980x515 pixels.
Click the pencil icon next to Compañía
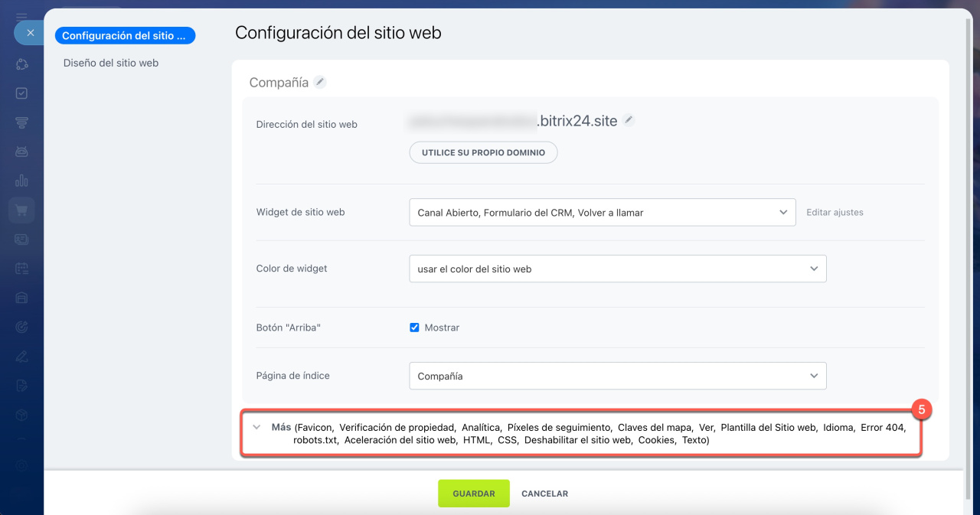pos(320,82)
